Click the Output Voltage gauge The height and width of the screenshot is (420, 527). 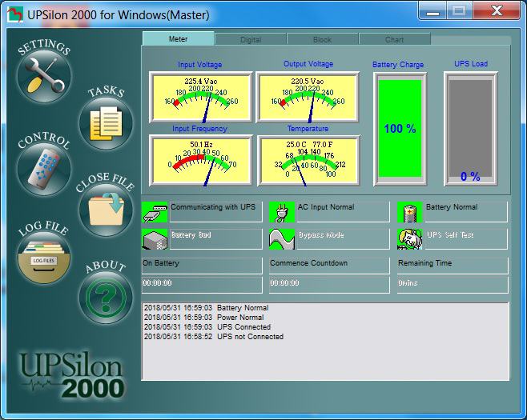(x=308, y=97)
